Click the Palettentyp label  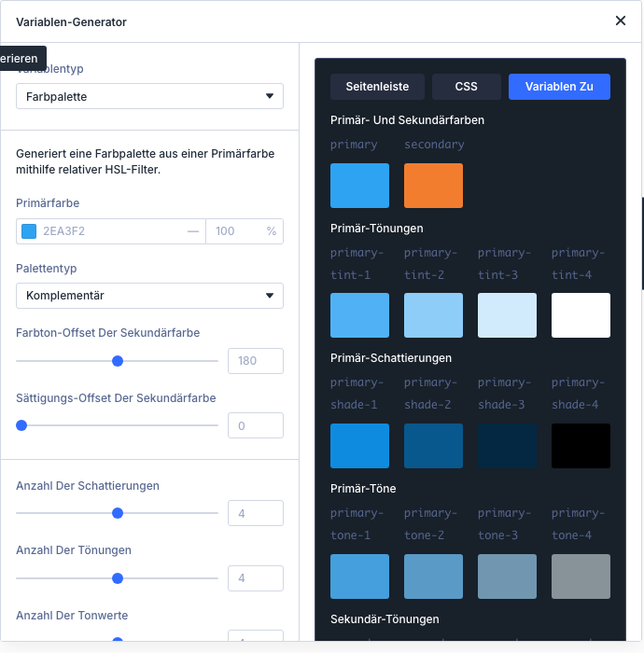(47, 269)
